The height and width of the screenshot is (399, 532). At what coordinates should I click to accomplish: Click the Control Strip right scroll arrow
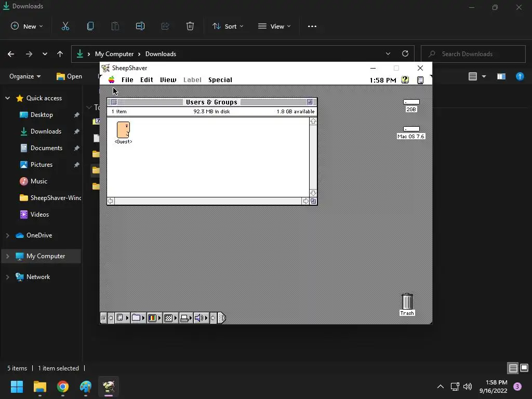pyautogui.click(x=213, y=318)
